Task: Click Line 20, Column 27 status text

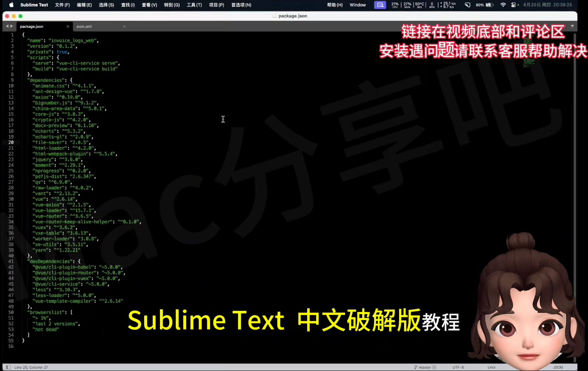Action: tap(31, 367)
